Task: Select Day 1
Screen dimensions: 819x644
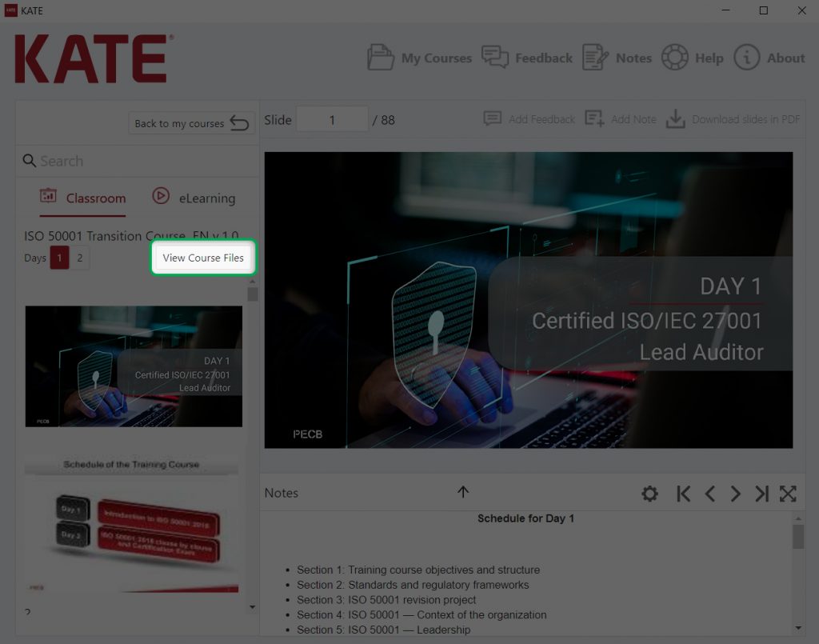Action: coord(59,258)
